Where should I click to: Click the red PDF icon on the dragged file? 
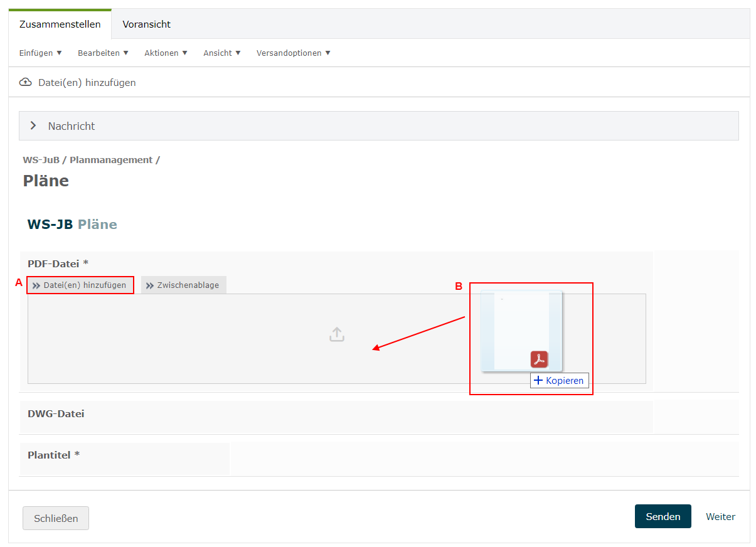pyautogui.click(x=539, y=359)
